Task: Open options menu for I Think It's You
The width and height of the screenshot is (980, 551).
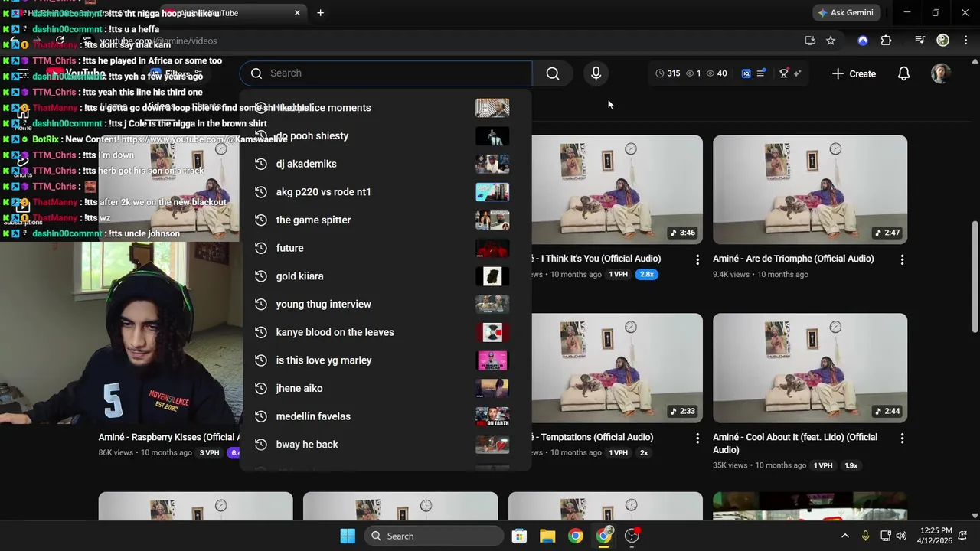Action: (x=697, y=260)
